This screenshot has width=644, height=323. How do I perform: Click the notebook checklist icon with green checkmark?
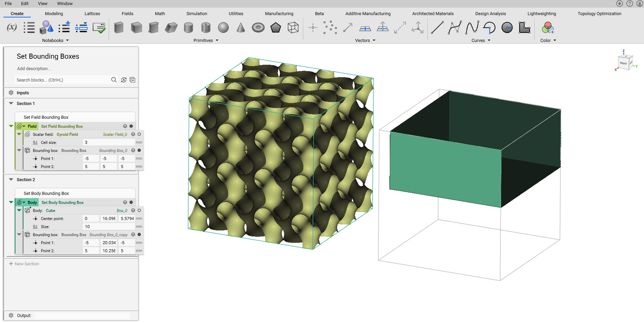[99, 28]
